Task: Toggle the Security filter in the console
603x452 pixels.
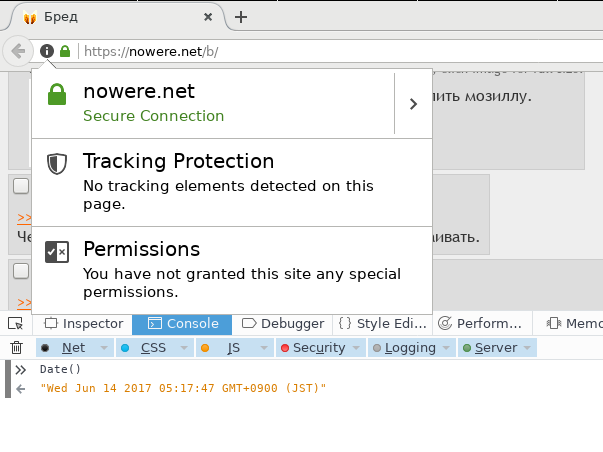Action: pyautogui.click(x=314, y=348)
